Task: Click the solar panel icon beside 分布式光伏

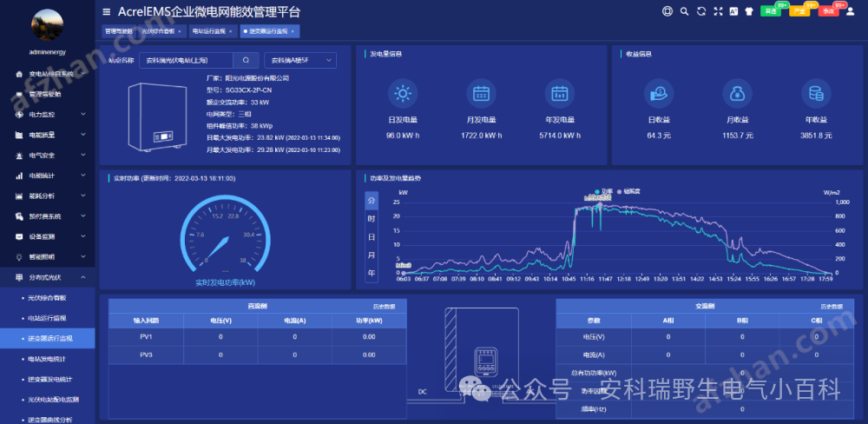Action: [x=19, y=277]
